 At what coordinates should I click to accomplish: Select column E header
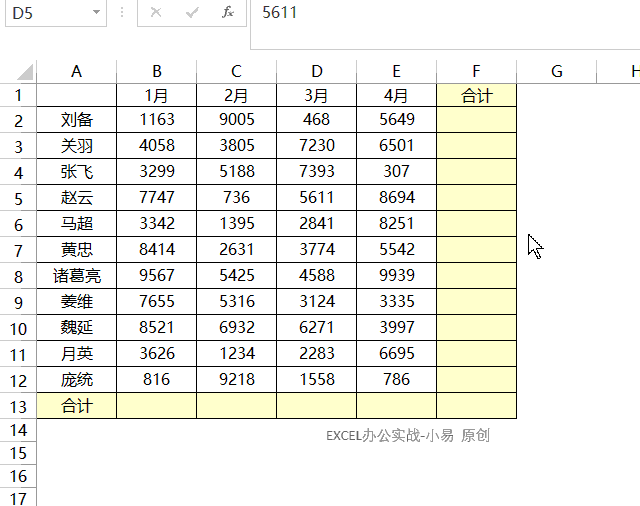click(x=396, y=71)
